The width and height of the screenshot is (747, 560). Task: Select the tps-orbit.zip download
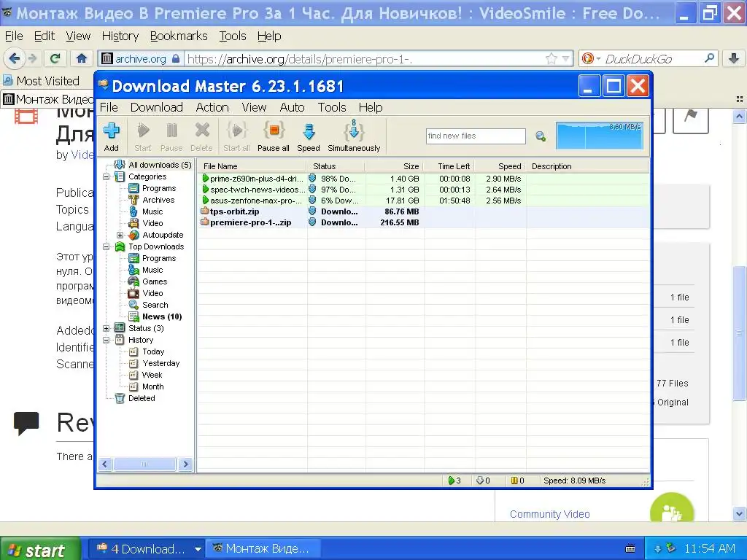[x=423, y=211]
